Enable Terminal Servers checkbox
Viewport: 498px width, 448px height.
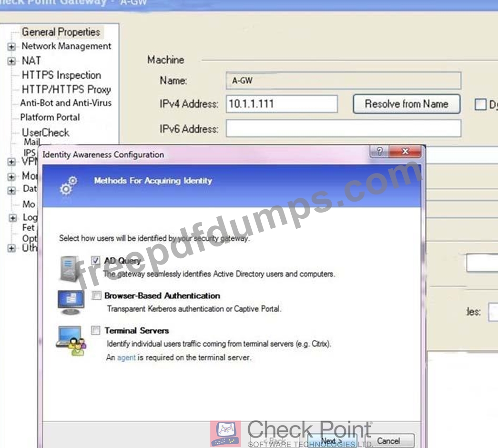pyautogui.click(x=96, y=330)
